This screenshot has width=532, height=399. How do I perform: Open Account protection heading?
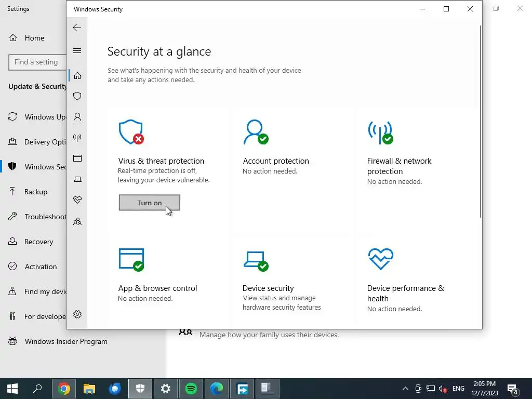click(x=276, y=161)
